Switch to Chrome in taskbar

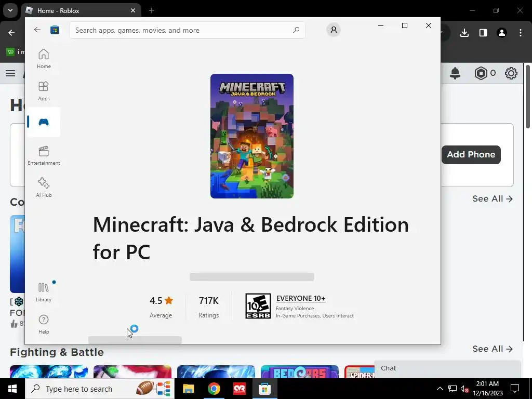(214, 389)
